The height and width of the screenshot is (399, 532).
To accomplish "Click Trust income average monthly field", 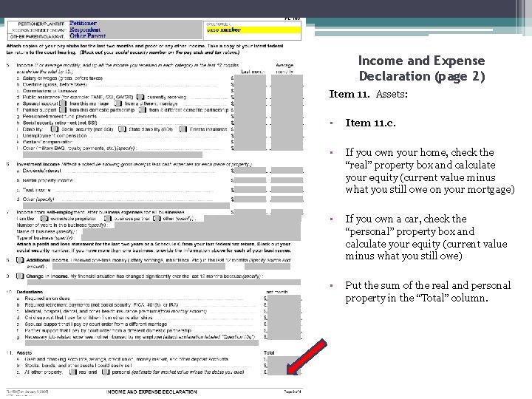I will pyautogui.click(x=287, y=190).
